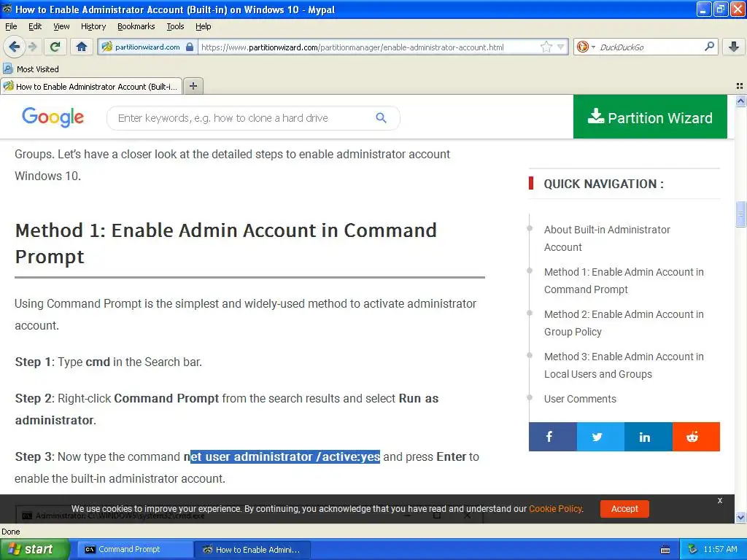This screenshot has width=747, height=560.
Task: Open the list all tabs icon
Action: [x=740, y=86]
